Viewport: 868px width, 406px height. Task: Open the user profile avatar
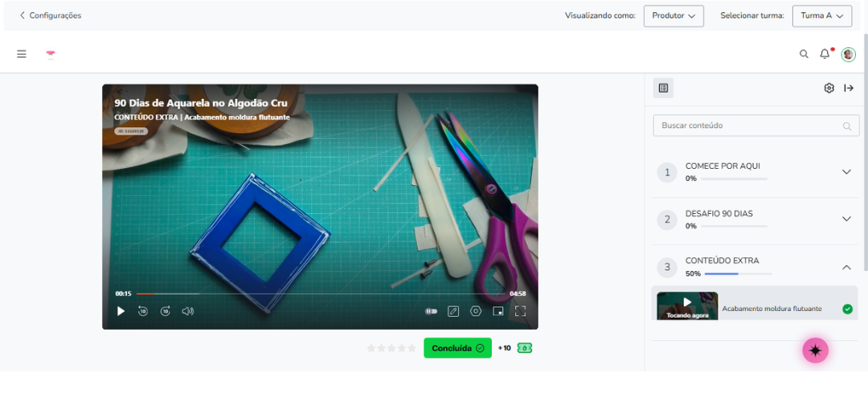848,55
